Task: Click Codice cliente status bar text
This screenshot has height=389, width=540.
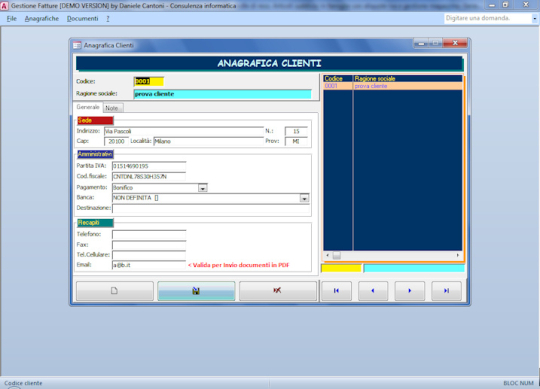Action: point(23,383)
